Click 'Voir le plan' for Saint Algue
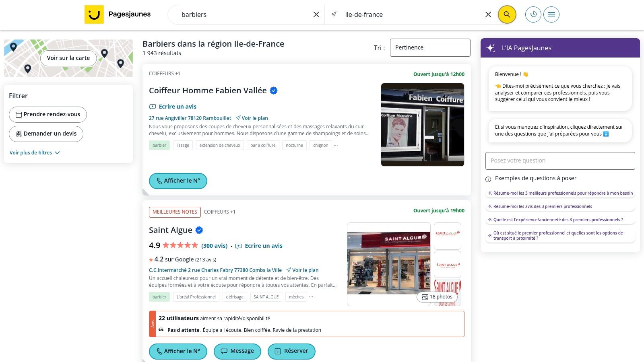This screenshot has width=644, height=362. click(x=302, y=270)
